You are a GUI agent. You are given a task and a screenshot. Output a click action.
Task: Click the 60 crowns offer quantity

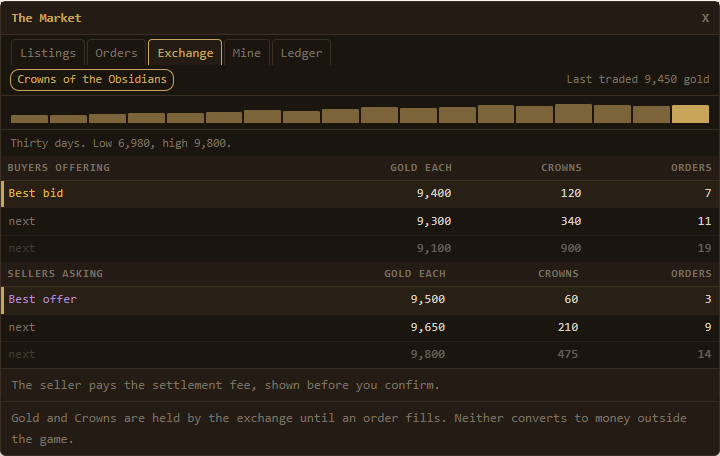coord(571,299)
